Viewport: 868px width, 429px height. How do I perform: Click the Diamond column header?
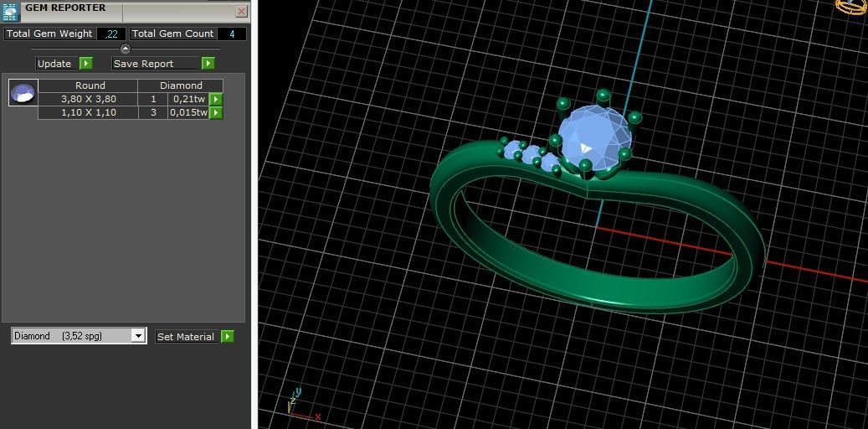(181, 85)
